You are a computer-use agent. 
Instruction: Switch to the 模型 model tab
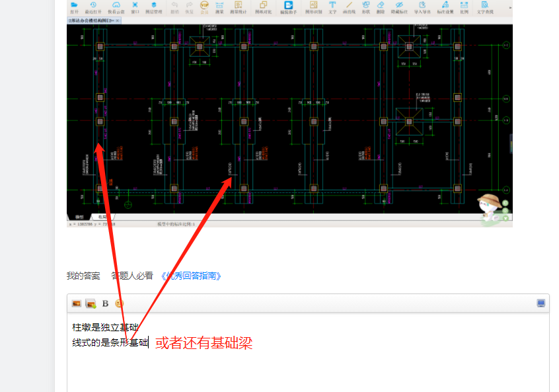click(79, 217)
